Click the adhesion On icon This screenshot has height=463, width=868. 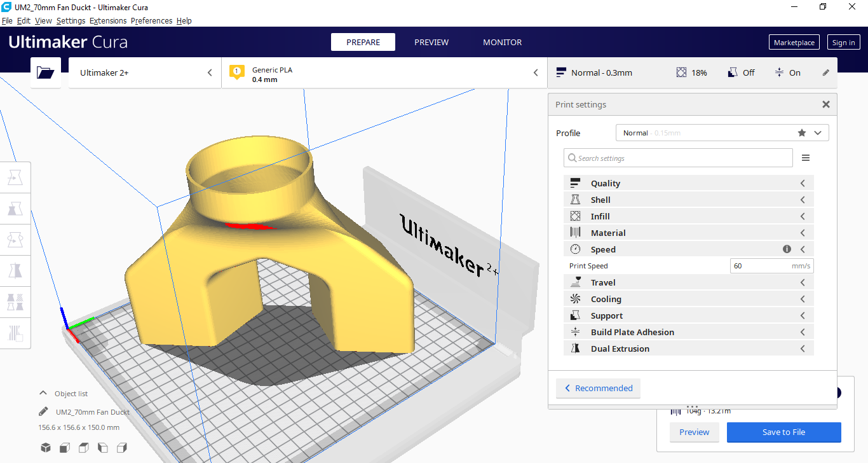coord(779,73)
